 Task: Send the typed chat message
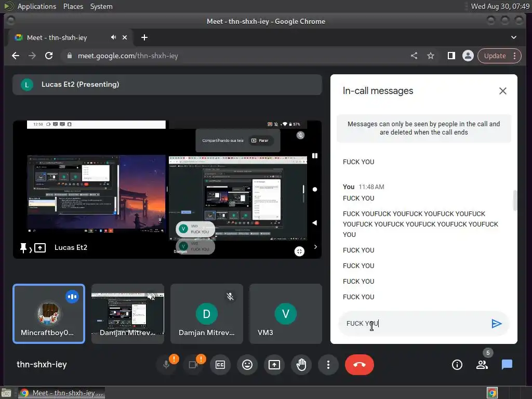(496, 324)
